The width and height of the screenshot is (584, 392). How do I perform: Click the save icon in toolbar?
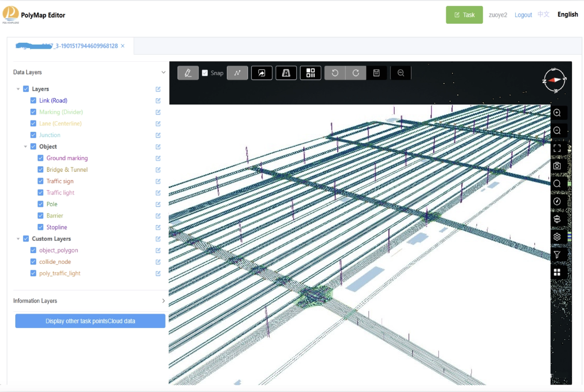click(377, 73)
